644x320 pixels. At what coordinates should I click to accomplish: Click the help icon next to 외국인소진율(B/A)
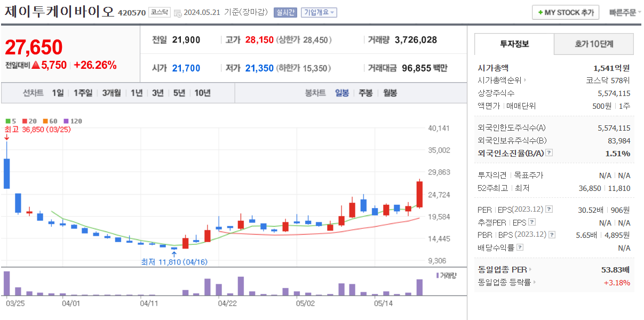[549, 153]
